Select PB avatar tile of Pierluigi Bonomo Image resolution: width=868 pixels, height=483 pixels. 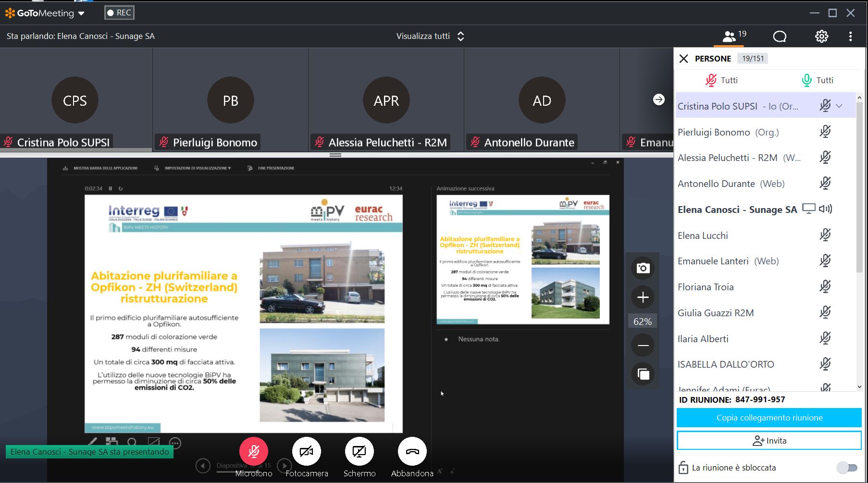(231, 100)
